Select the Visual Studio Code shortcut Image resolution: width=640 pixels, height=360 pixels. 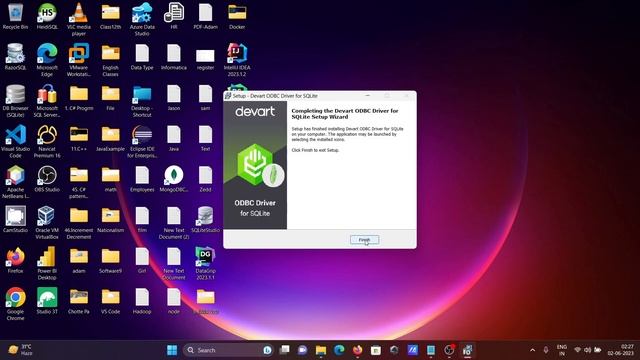coord(16,141)
